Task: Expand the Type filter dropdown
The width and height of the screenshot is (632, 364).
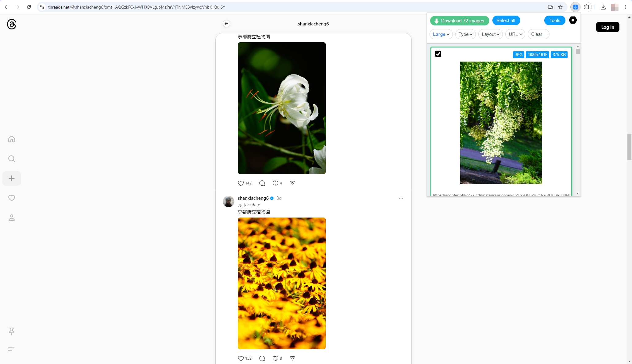Action: tap(465, 34)
